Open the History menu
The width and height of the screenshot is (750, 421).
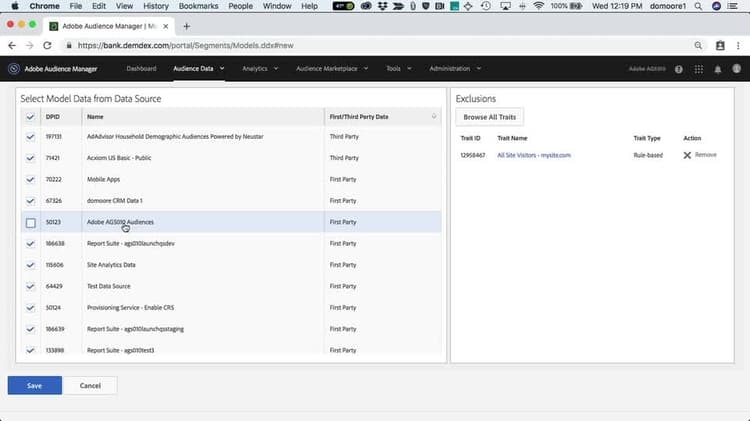156,6
